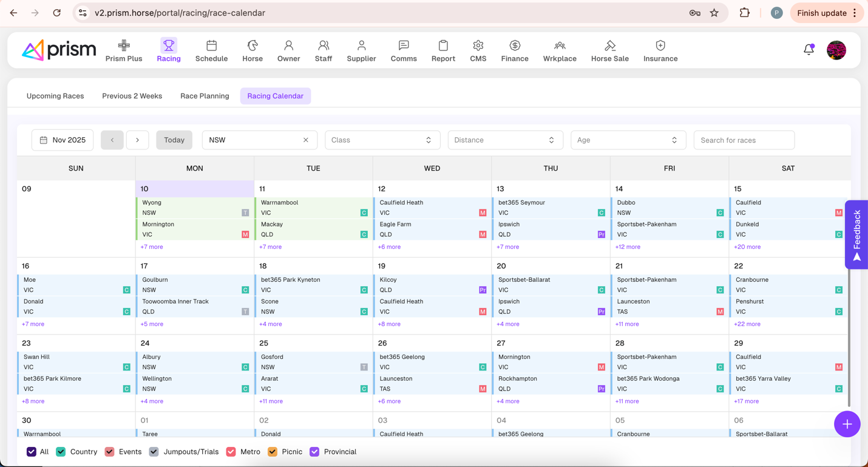Toggle the Provincial filter checkbox
The image size is (868, 467).
click(x=314, y=452)
